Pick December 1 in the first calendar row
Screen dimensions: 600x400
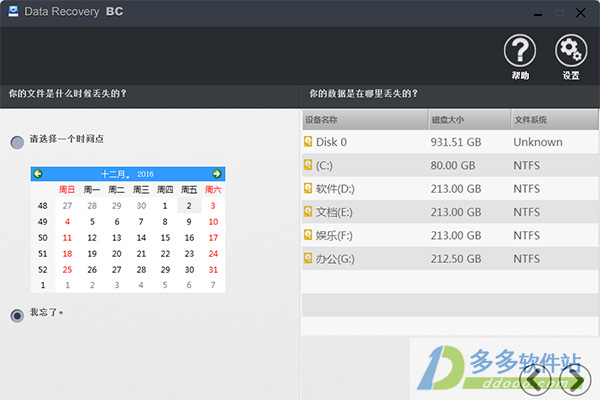click(165, 206)
